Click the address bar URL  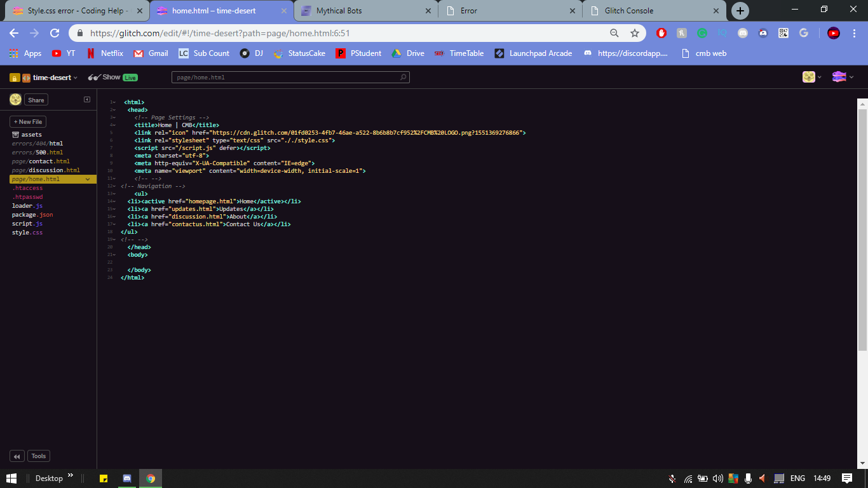pyautogui.click(x=220, y=33)
